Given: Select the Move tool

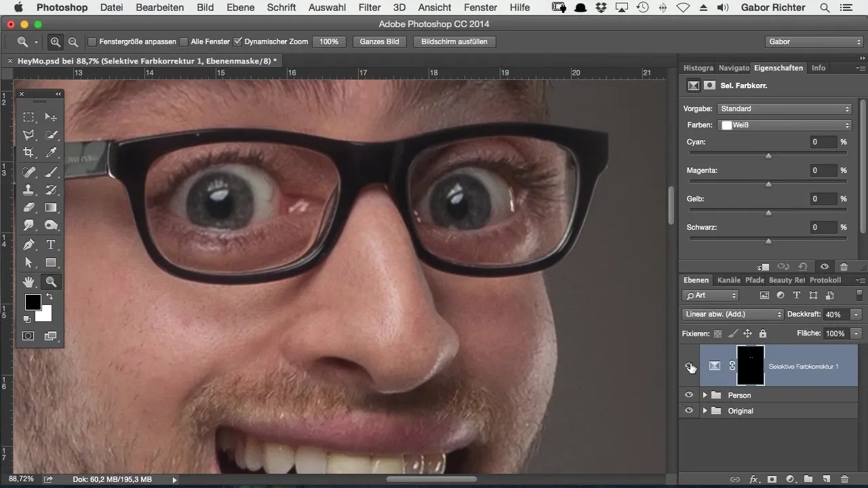Looking at the screenshot, I should pos(51,117).
